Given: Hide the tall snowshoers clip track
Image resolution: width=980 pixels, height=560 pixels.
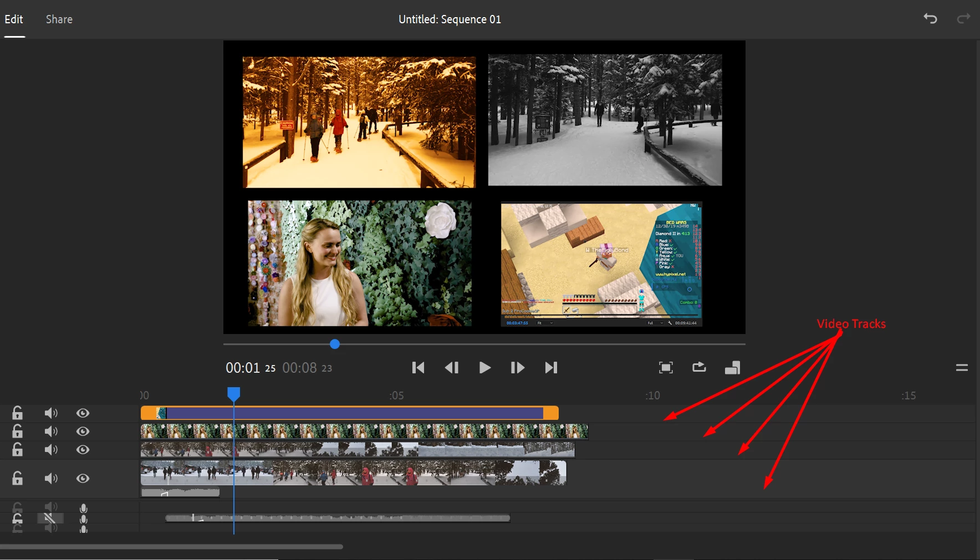Looking at the screenshot, I should [x=83, y=479].
